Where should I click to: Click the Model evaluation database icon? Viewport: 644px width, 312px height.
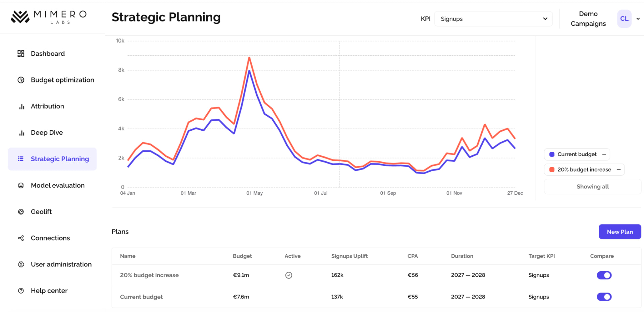tap(21, 185)
